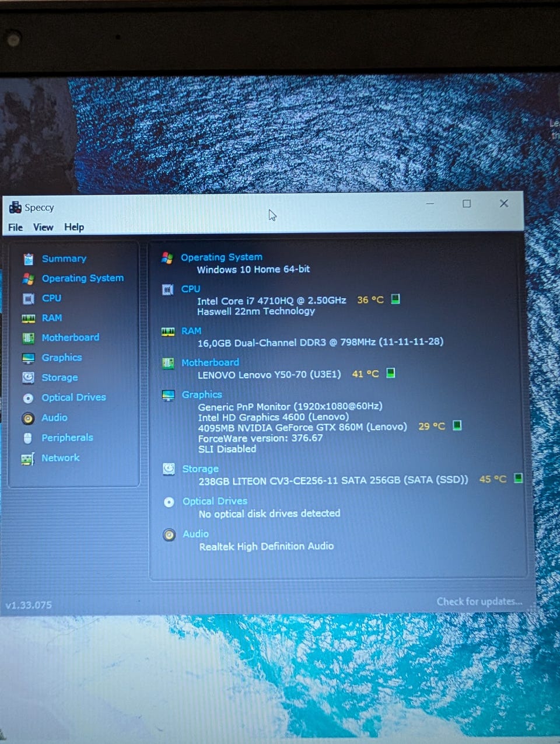The image size is (560, 744).
Task: Click the Realtek High Definition Audio text
Action: coord(267,546)
